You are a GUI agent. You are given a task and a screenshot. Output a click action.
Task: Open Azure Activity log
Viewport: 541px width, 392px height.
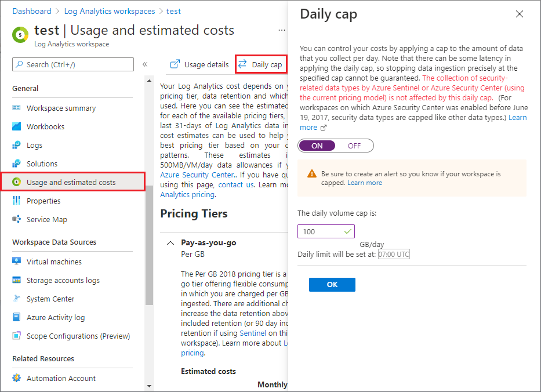point(54,317)
